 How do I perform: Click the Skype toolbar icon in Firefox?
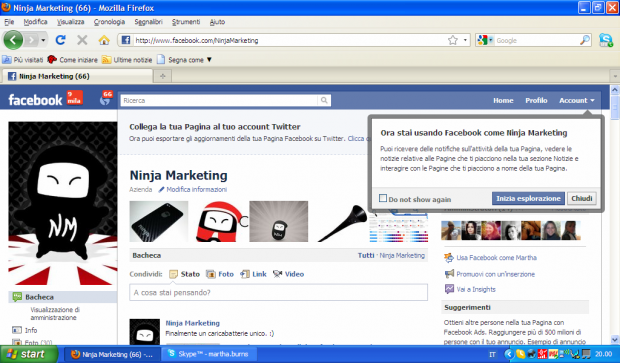606,40
